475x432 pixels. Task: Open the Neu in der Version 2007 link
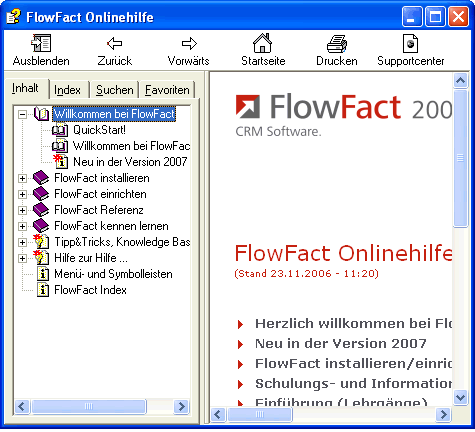pyautogui.click(x=341, y=344)
